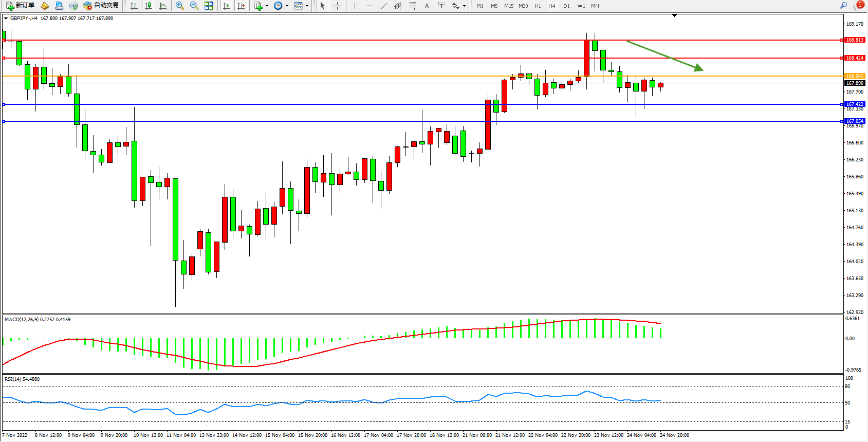Tile chart windows icon
This screenshot has height=442, width=868.
pos(209,6)
